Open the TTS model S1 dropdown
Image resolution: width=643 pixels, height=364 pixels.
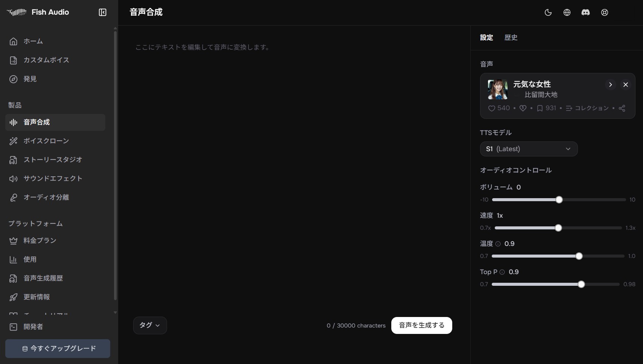[529, 149]
